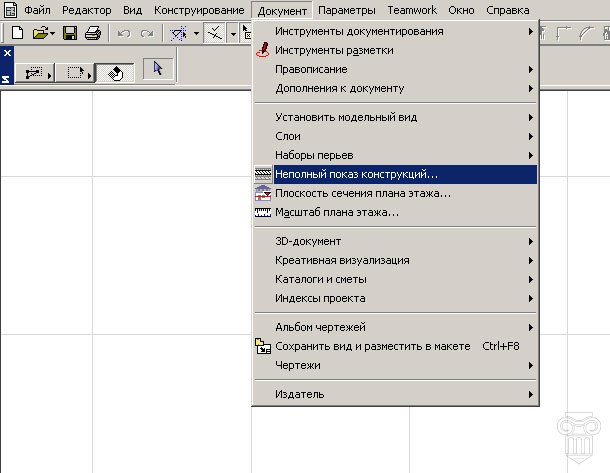Click the Print icon

[x=93, y=33]
